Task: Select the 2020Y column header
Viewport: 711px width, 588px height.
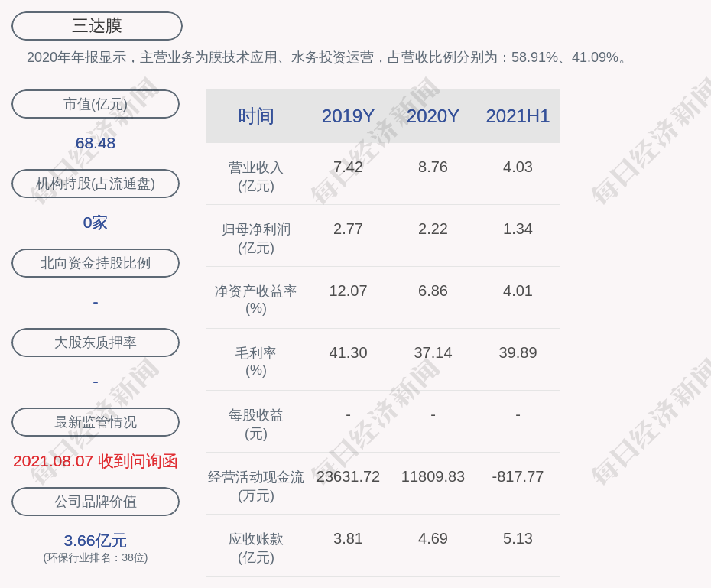Action: pos(433,116)
